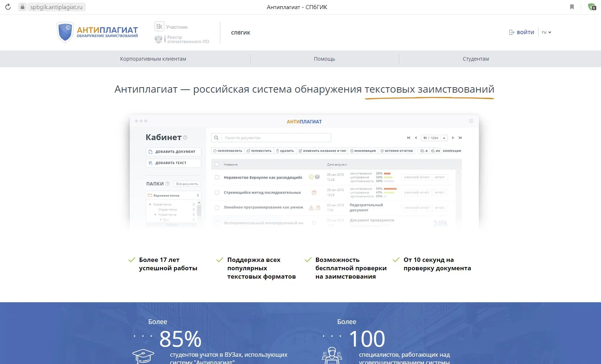Click the Все документы button

point(187,184)
